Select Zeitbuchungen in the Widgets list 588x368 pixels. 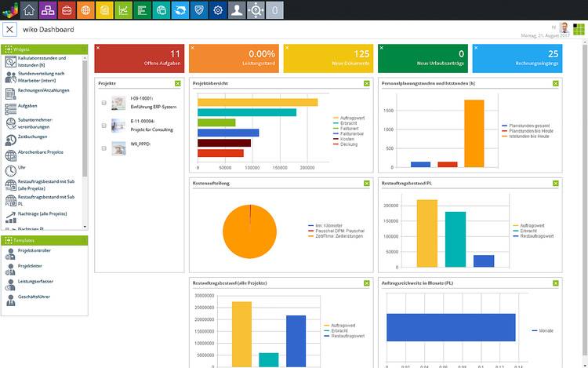[x=31, y=137]
